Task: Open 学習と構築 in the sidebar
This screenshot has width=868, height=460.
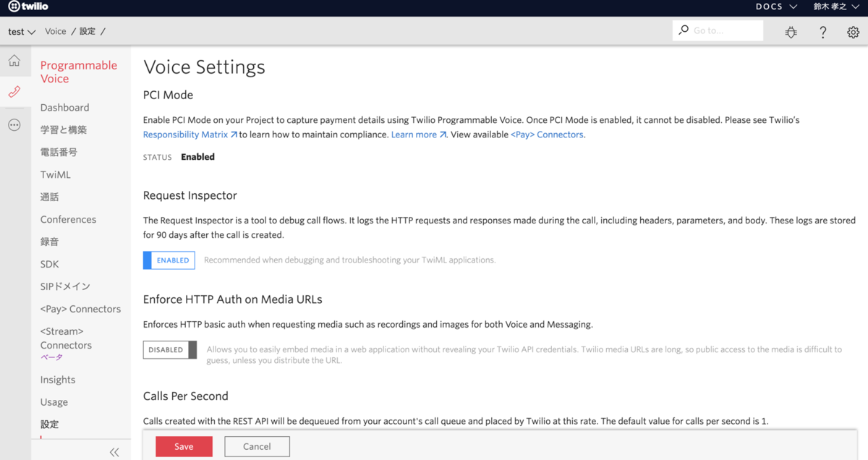Action: [x=64, y=130]
